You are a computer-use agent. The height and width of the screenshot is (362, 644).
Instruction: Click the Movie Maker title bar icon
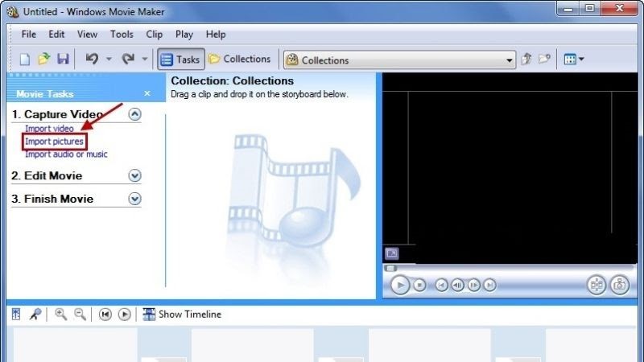13,12
